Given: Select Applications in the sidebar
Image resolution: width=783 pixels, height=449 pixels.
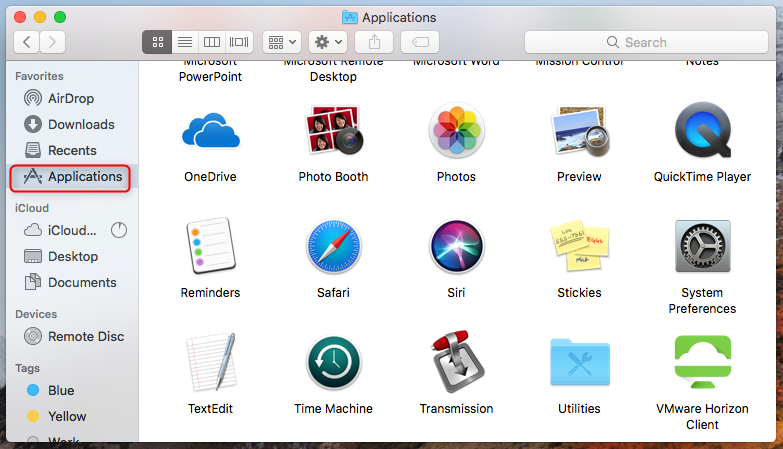Looking at the screenshot, I should [70, 177].
